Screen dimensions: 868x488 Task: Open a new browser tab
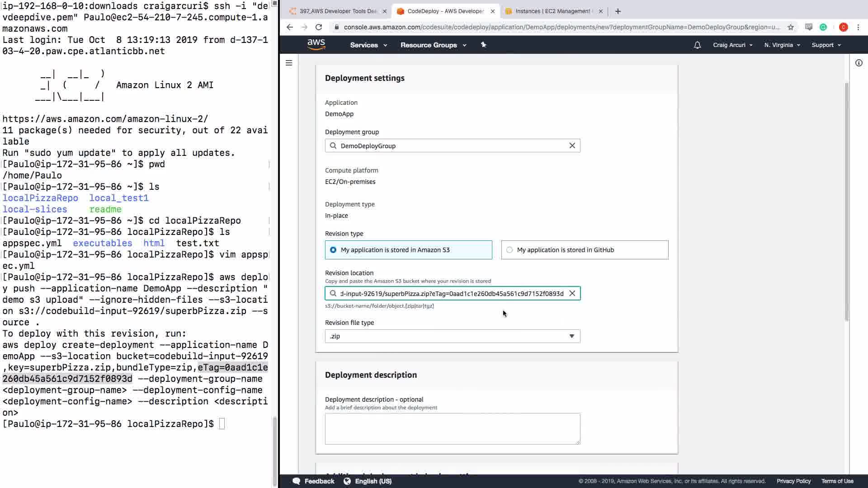click(618, 11)
